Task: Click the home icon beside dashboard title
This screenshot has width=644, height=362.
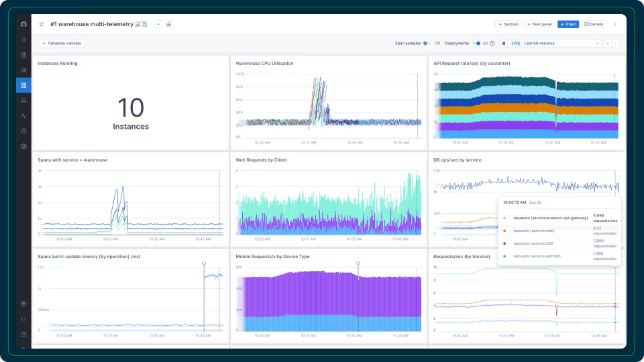Action: [x=169, y=24]
